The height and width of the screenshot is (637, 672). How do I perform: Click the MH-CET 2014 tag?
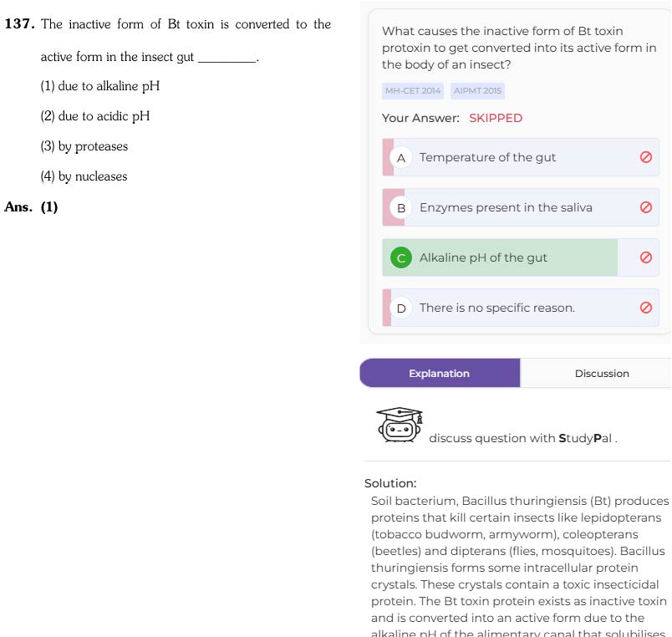pos(413,91)
